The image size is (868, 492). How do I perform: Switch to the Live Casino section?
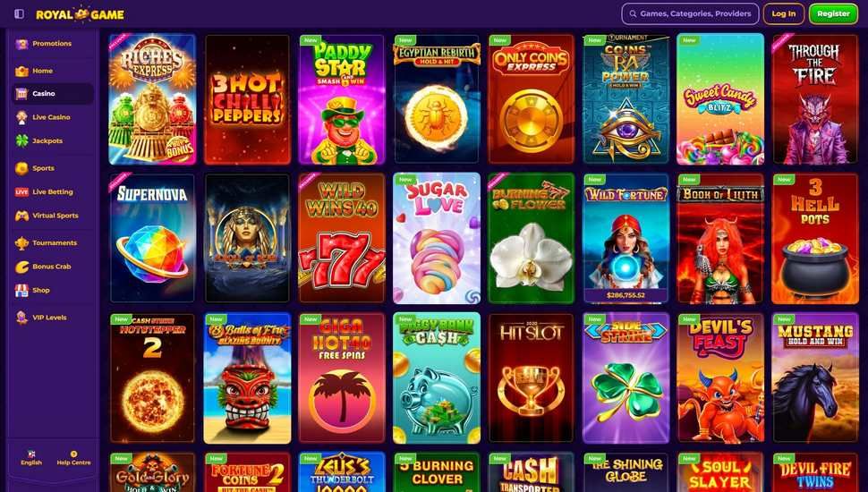tap(52, 117)
